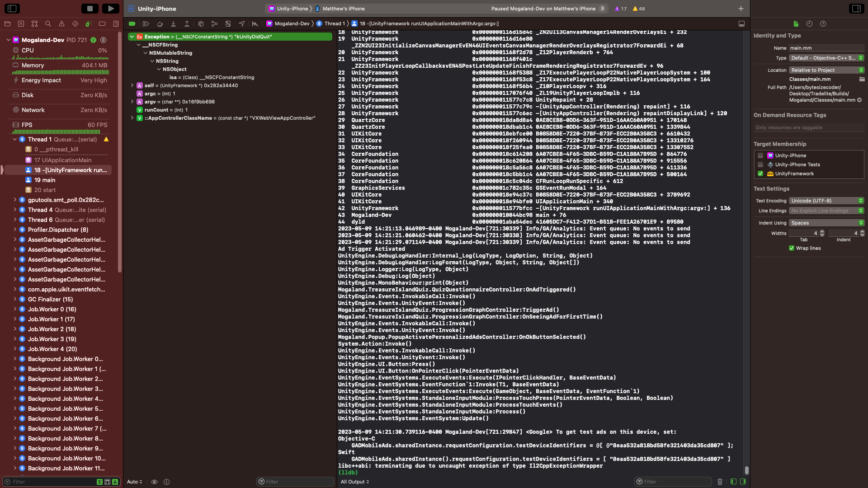Step into the current function call
Image resolution: width=868 pixels, height=488 pixels.
173,23
